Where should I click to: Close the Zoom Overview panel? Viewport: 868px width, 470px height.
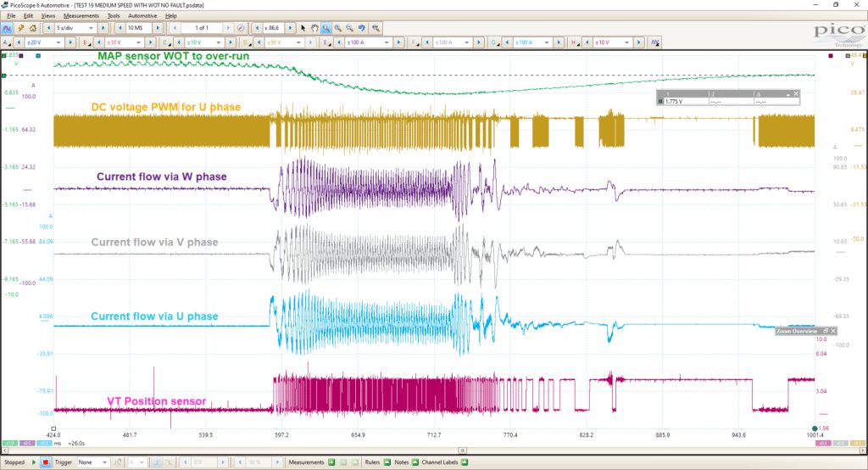pos(833,331)
